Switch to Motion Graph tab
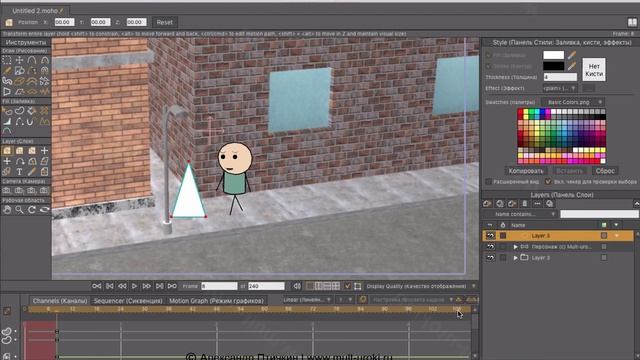Viewport: 640px width, 360px height. pos(216,300)
